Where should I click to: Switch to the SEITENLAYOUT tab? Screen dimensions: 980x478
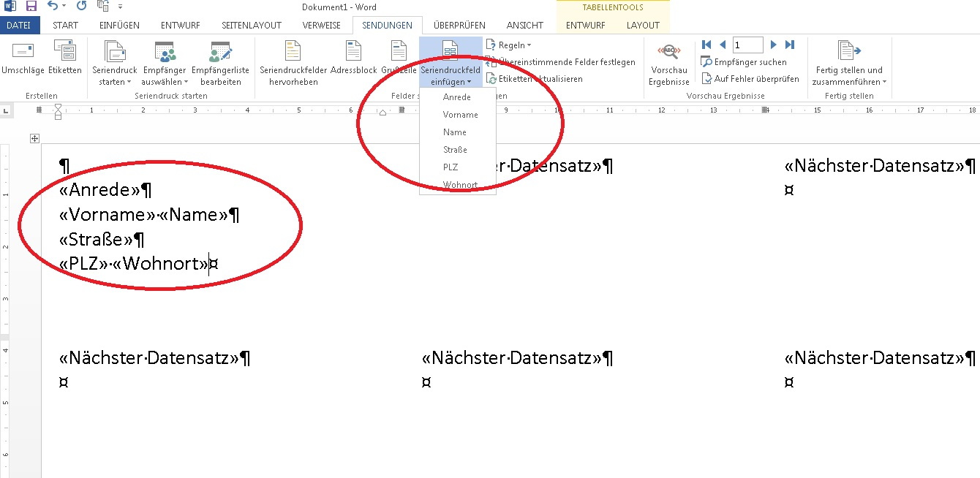tap(252, 25)
